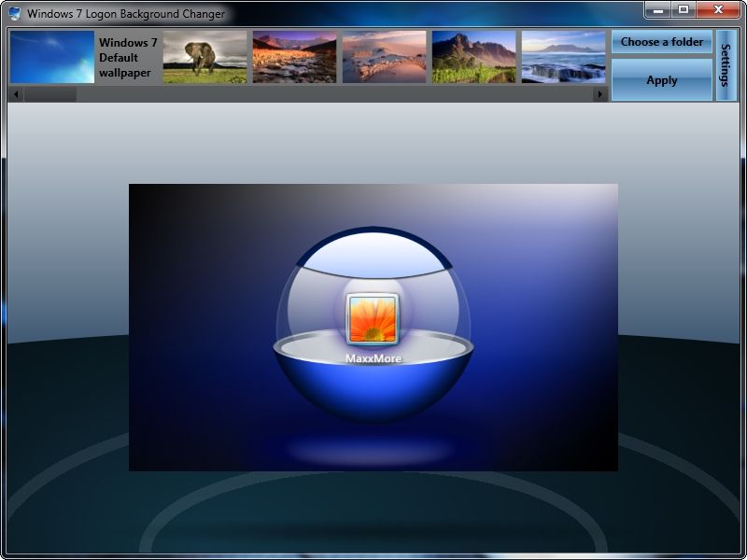Select the ocean waves mountain thumbnail
The height and width of the screenshot is (560, 747).
coord(563,57)
